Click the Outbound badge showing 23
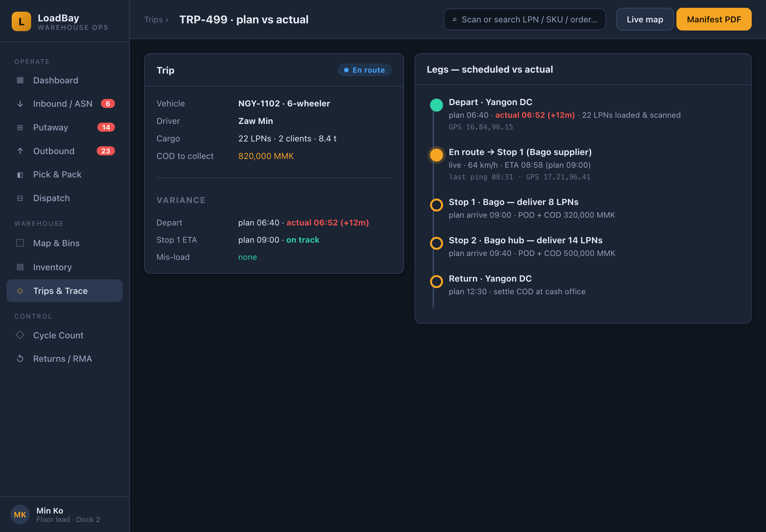The image size is (766, 532). (x=106, y=151)
